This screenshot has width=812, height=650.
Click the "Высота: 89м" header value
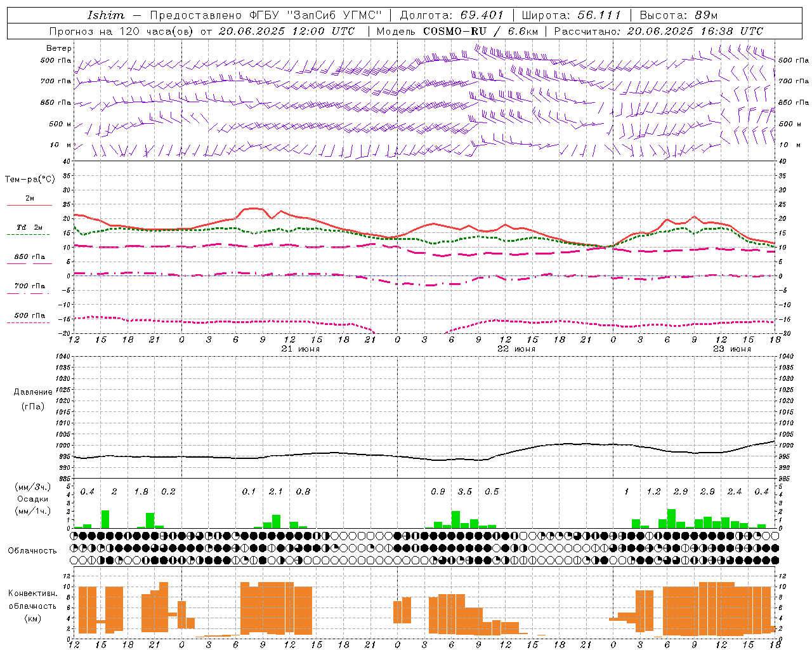point(678,15)
